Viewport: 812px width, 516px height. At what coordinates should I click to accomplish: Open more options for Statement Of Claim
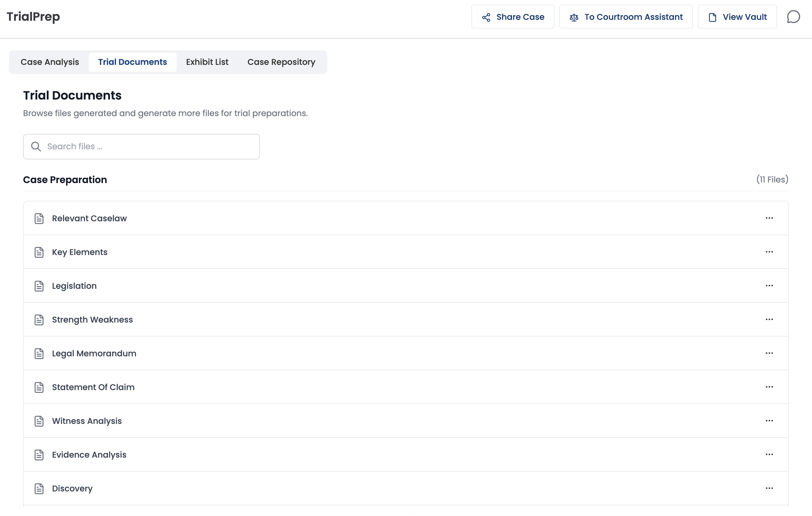point(769,387)
